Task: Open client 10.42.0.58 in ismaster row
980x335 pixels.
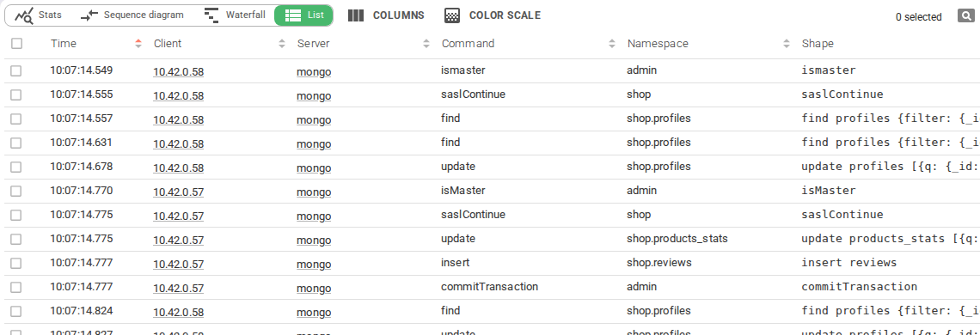Action: (x=178, y=71)
